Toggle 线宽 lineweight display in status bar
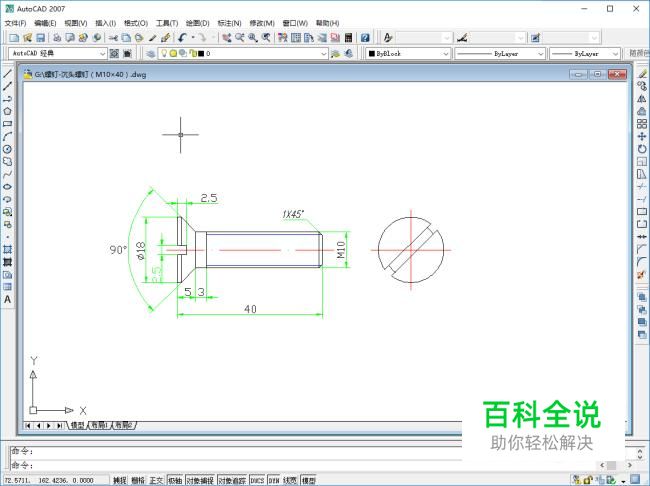This screenshot has height=486, width=650. 290,480
